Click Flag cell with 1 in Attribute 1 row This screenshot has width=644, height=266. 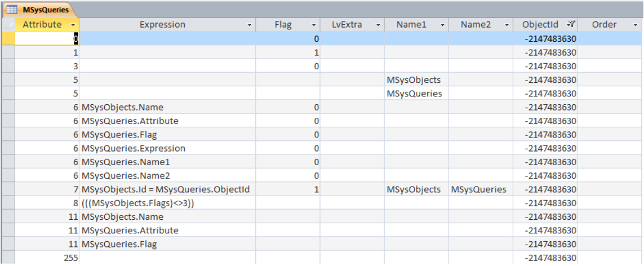[x=288, y=52]
